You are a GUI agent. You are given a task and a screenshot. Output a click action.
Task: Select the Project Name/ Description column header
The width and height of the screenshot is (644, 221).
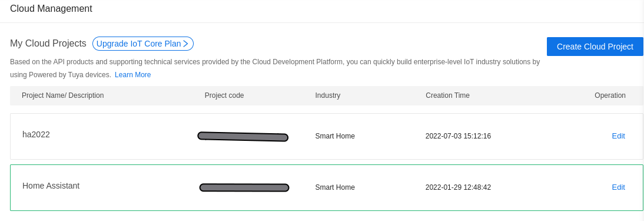point(63,95)
